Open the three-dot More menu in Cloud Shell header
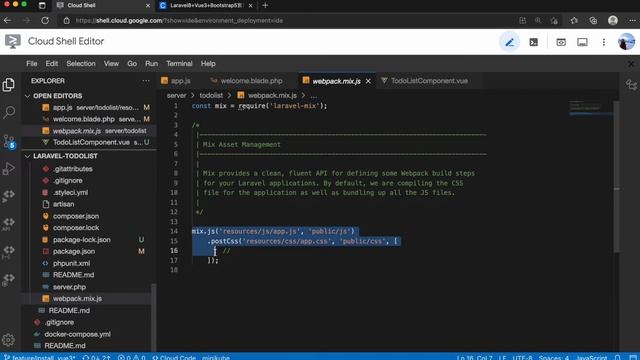Image resolution: width=640 pixels, height=360 pixels. [x=604, y=42]
